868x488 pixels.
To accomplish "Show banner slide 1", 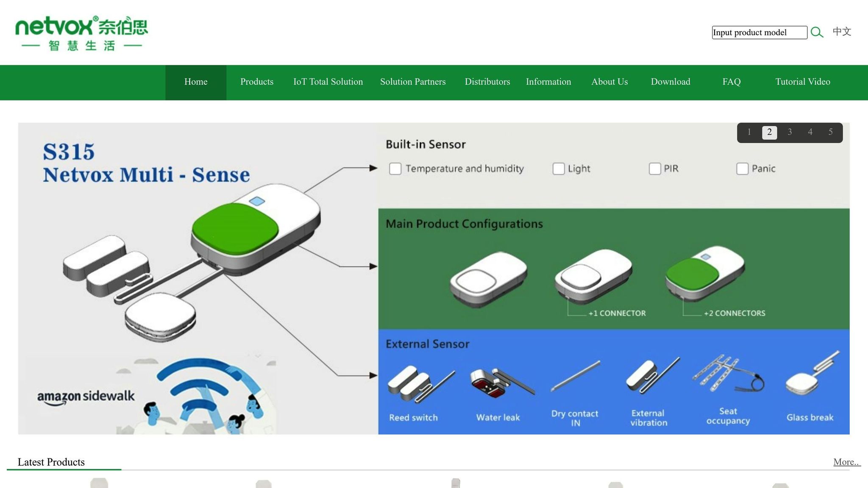I will click(x=749, y=132).
